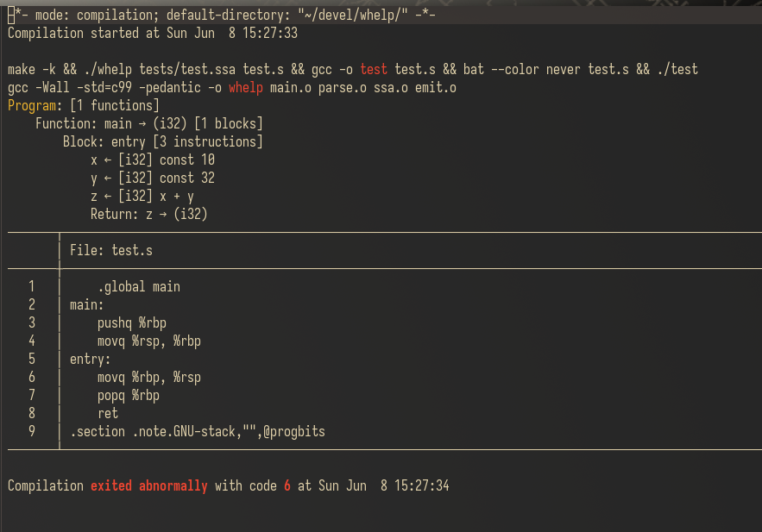The height and width of the screenshot is (532, 762).
Task: Click the 'File: test.s' header
Action: (x=111, y=250)
